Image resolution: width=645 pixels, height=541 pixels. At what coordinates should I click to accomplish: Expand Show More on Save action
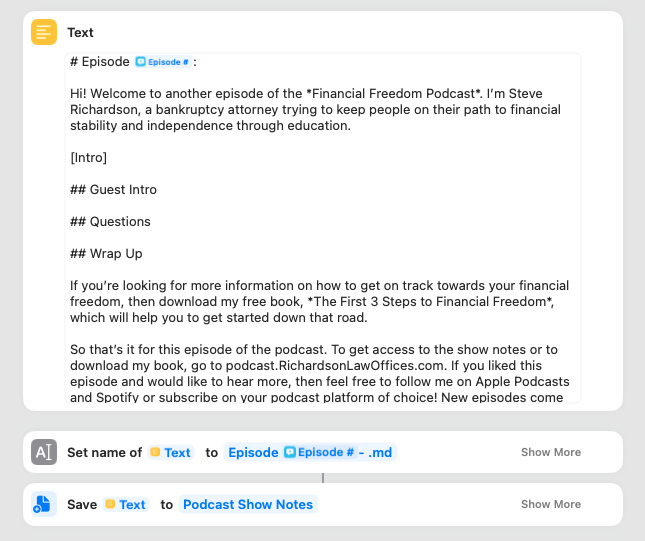click(551, 504)
